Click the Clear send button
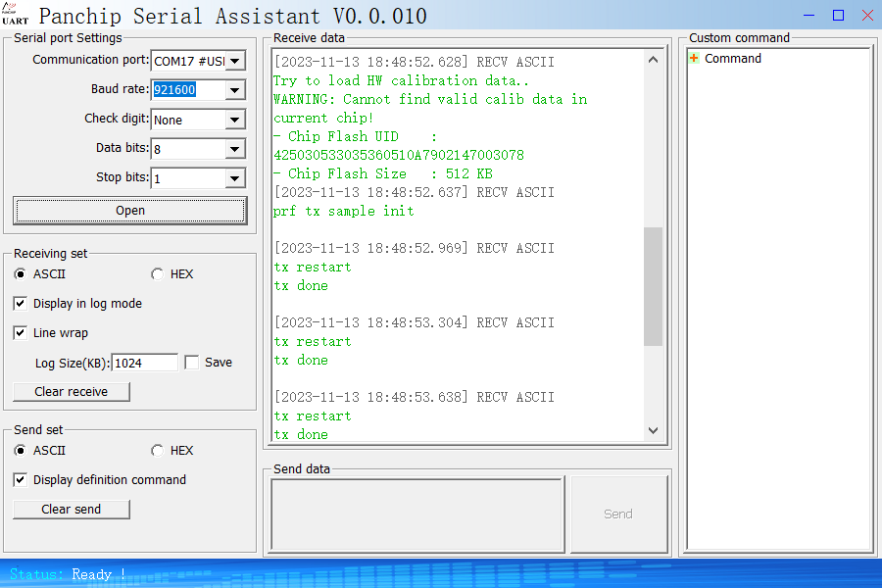 [x=72, y=510]
